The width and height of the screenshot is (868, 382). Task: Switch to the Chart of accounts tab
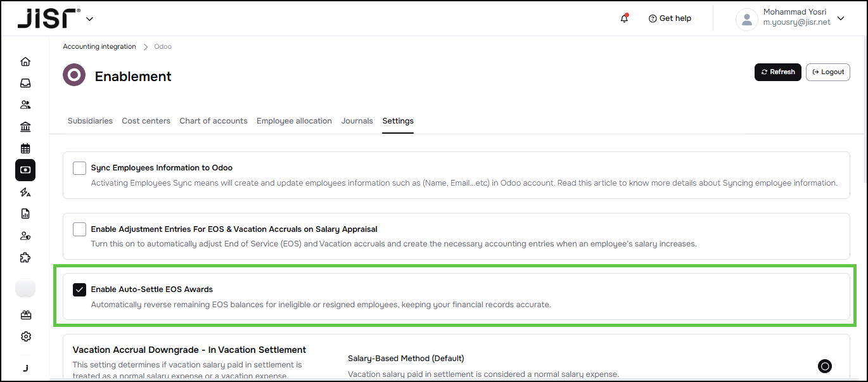pyautogui.click(x=213, y=121)
